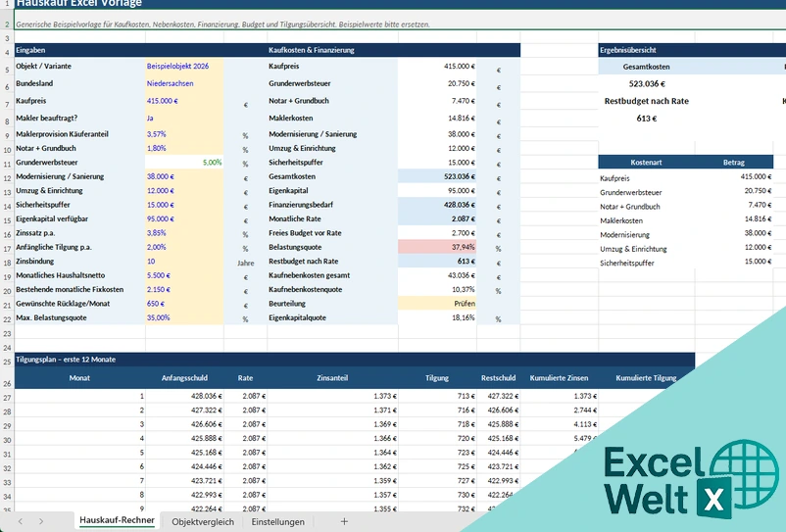This screenshot has width=786, height=532.
Task: Open the Objektvergleich sheet tab
Action: point(203,521)
